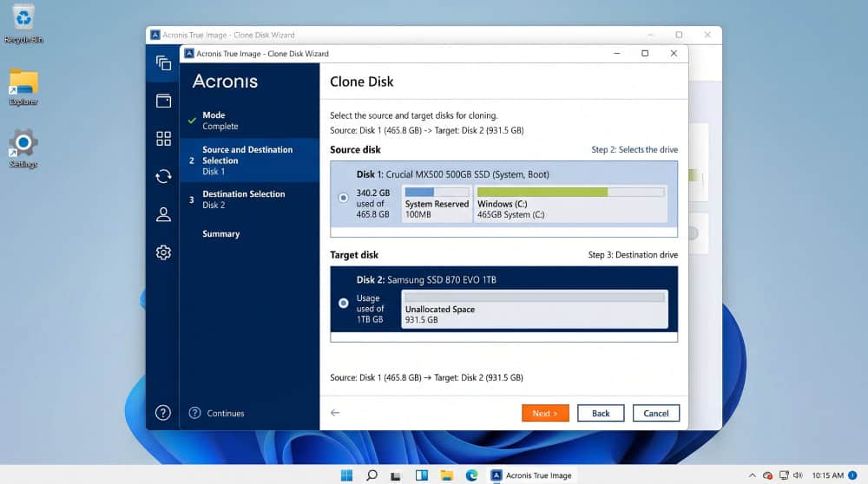Image resolution: width=868 pixels, height=484 pixels.
Task: Click the Back button
Action: point(601,413)
